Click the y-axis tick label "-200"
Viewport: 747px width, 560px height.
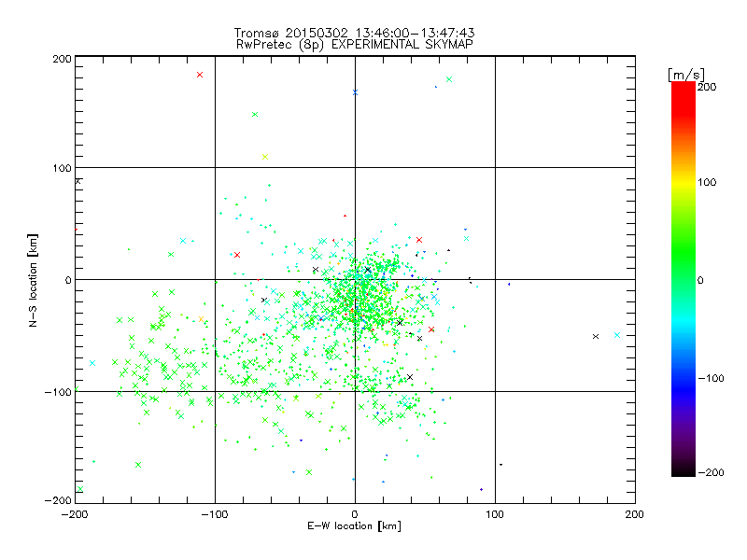[x=58, y=500]
